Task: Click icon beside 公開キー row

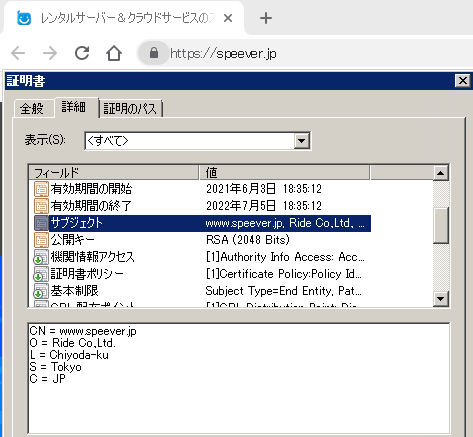Action: coord(41,240)
